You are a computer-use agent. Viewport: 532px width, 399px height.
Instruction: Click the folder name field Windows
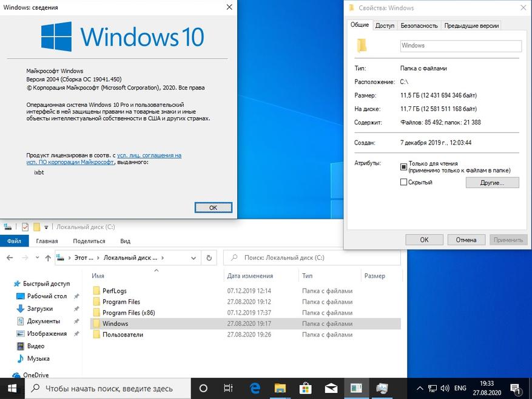[461, 46]
